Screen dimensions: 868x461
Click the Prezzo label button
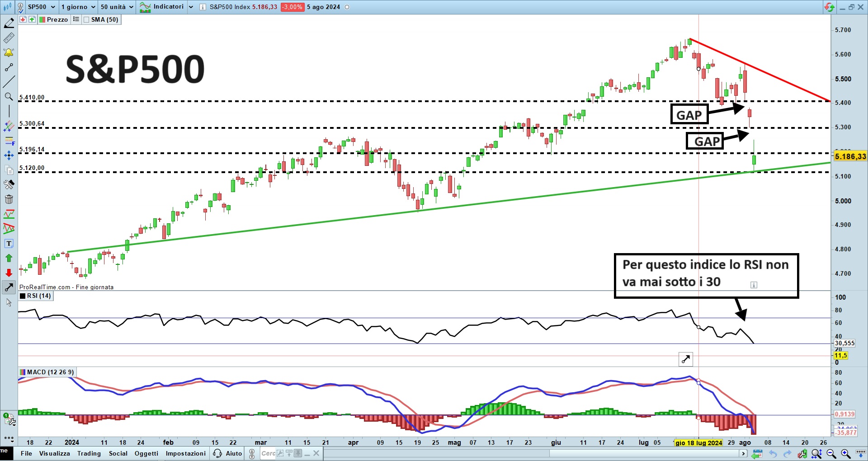[x=54, y=19]
